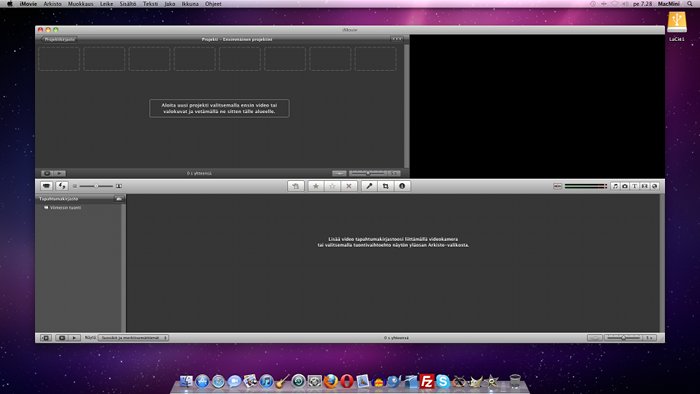Open the crop and rotate tool
The image size is (700, 394).
385,186
